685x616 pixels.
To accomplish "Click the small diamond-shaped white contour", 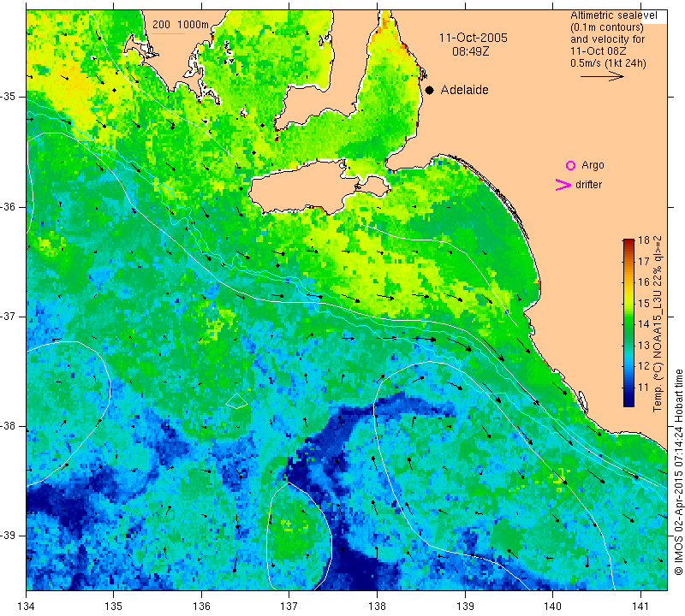I will pos(236,400).
